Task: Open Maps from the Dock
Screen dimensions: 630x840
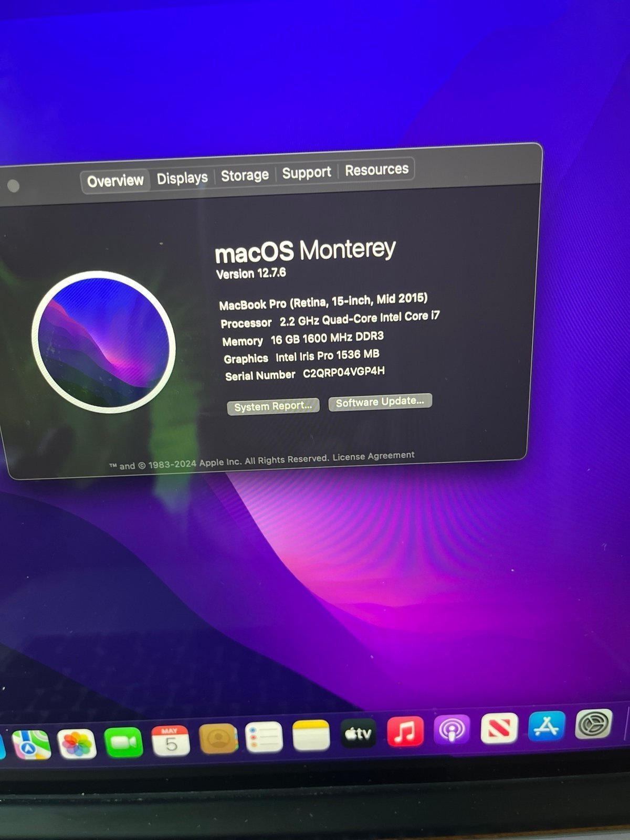Action: pos(31,745)
